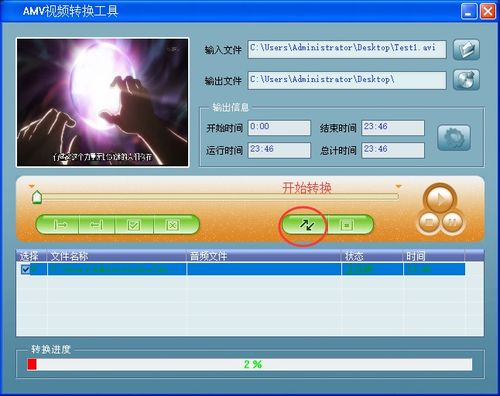The width and height of the screenshot is (500, 396).
Task: Click the set start point bracket button
Action: [x=60, y=225]
